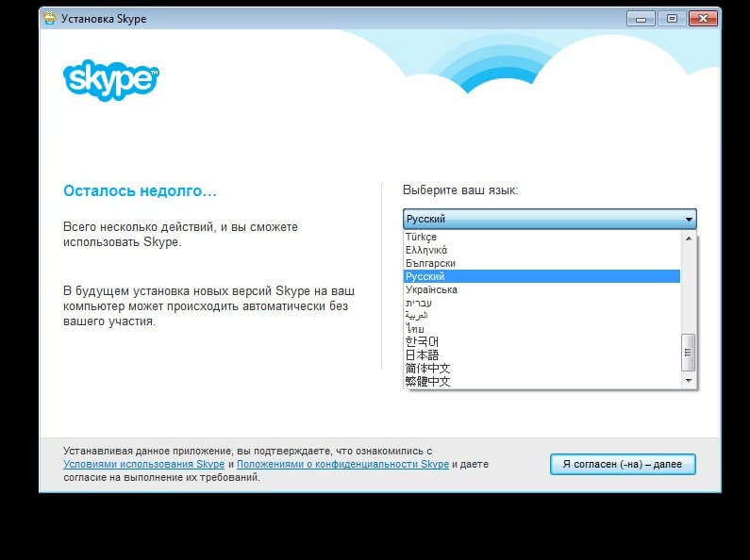Pick Български from the language list
750x560 pixels.
[x=430, y=264]
